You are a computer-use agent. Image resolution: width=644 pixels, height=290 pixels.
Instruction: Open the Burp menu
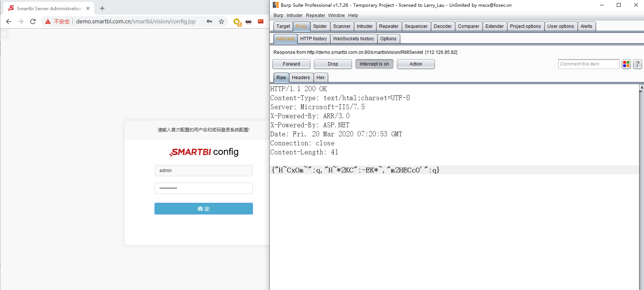click(278, 15)
